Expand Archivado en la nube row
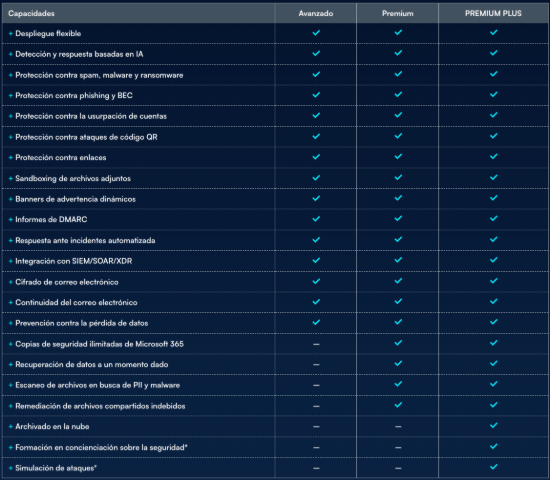Image resolution: width=550 pixels, height=480 pixels. [x=11, y=427]
